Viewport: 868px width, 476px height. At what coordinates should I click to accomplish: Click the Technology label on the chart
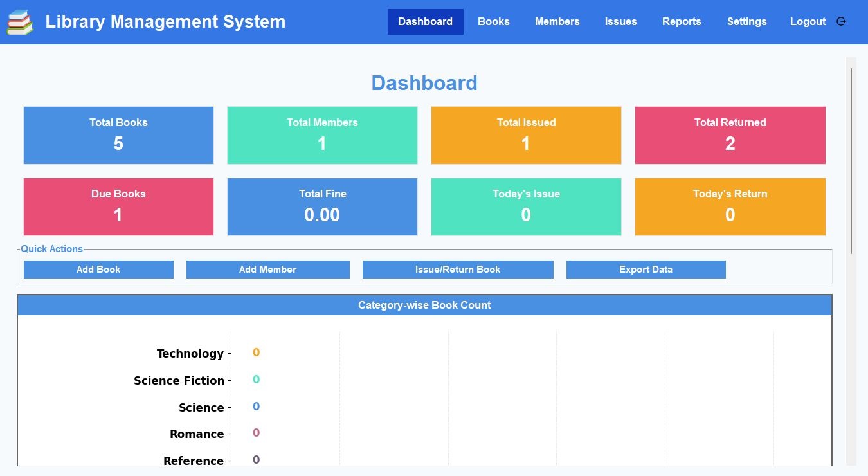(190, 353)
